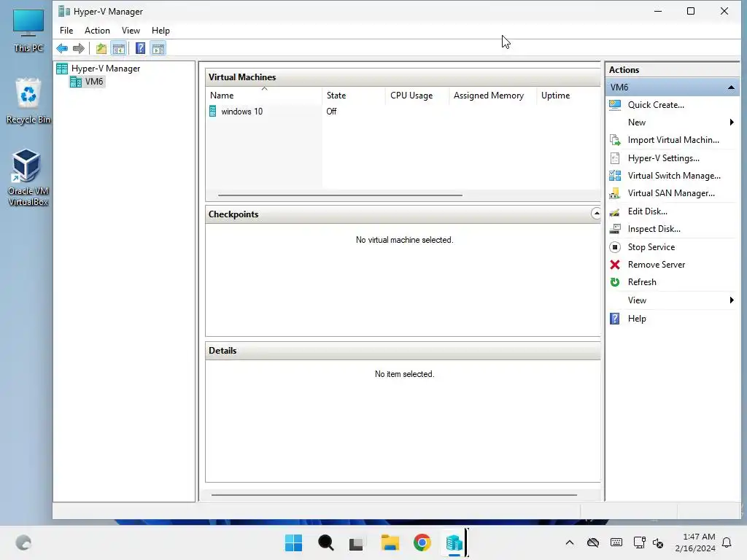The width and height of the screenshot is (747, 560).
Task: Click the muted volume tray icon
Action: point(658,542)
